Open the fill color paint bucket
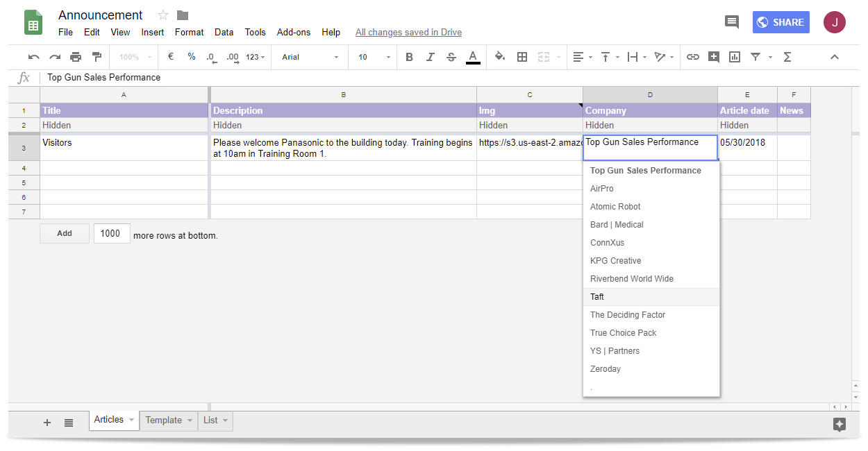The height and width of the screenshot is (451, 868). pos(500,57)
